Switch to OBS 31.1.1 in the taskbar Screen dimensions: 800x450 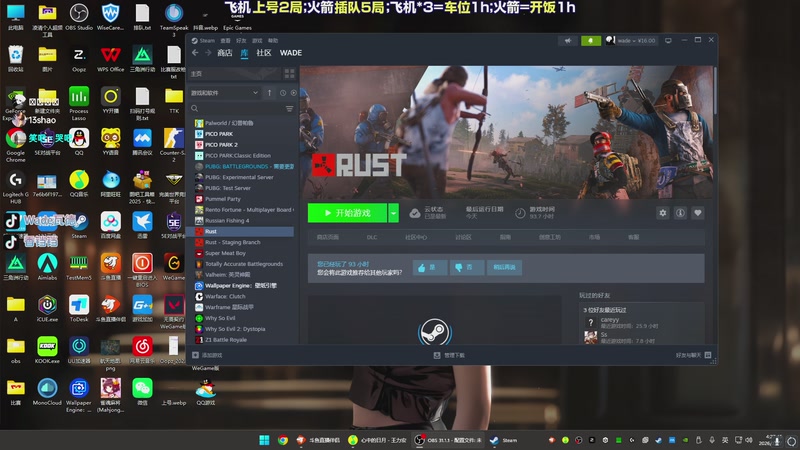coord(448,440)
